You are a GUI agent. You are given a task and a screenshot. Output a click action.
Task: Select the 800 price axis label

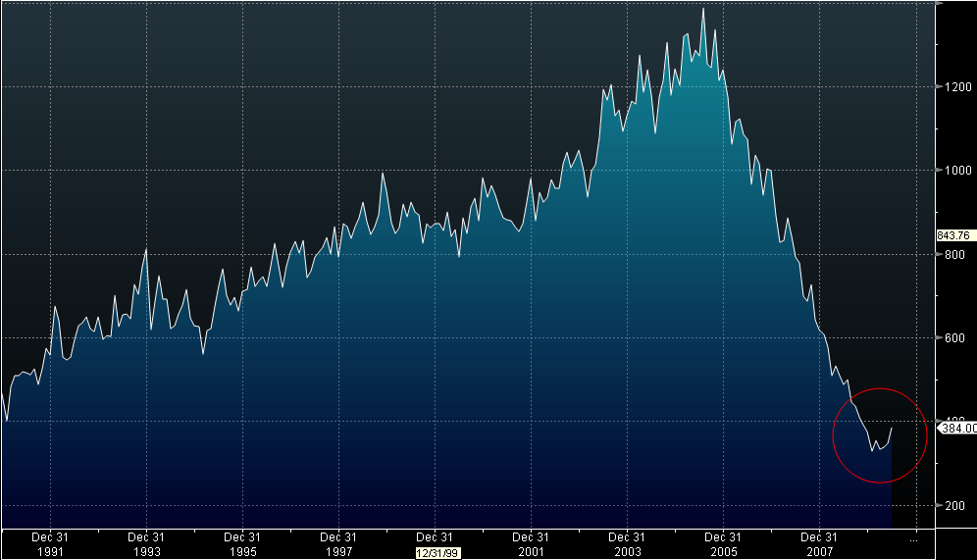point(953,254)
